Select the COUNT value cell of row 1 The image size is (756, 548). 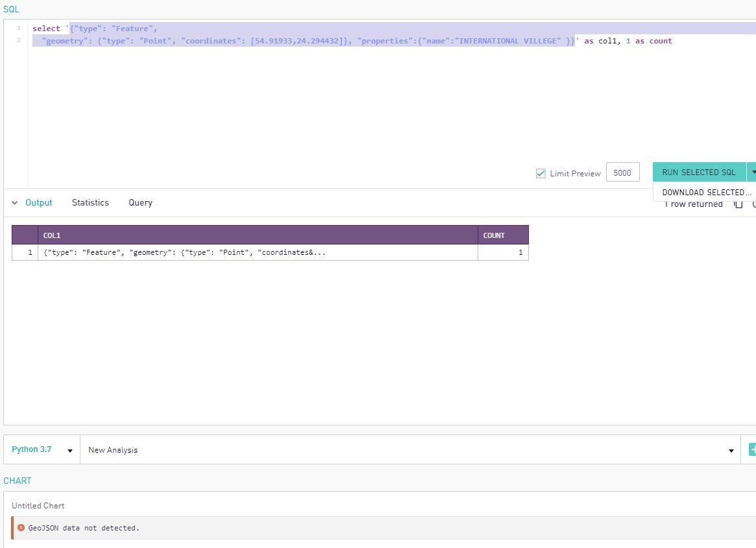pos(503,252)
